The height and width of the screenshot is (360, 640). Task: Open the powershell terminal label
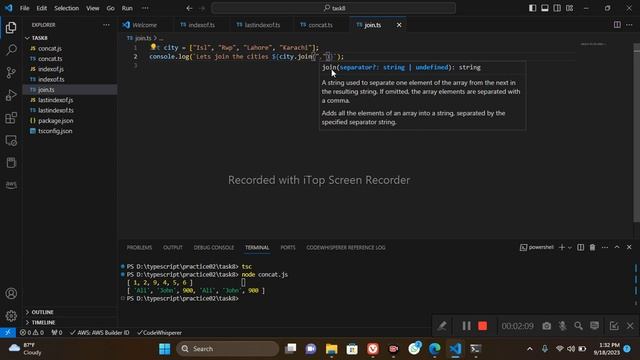[x=537, y=247]
